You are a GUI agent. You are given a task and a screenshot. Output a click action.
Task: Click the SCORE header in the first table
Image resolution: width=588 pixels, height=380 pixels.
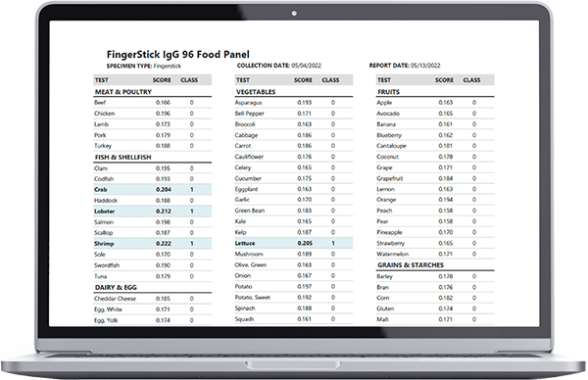(162, 80)
